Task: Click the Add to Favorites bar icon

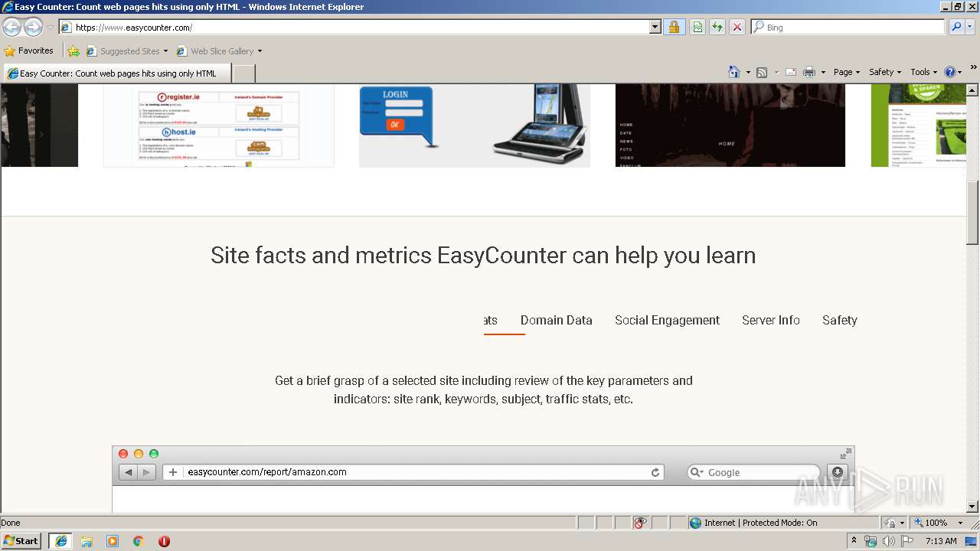Action: pos(73,51)
